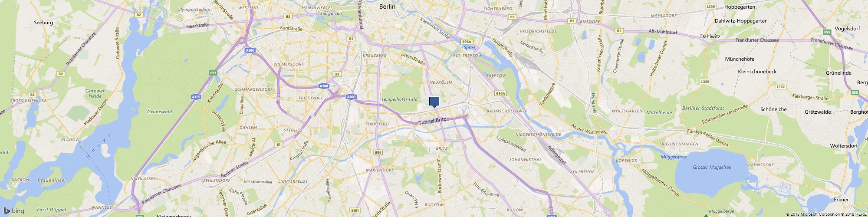Click the Schöneiche town label
868x217 pixels.
[773, 109]
